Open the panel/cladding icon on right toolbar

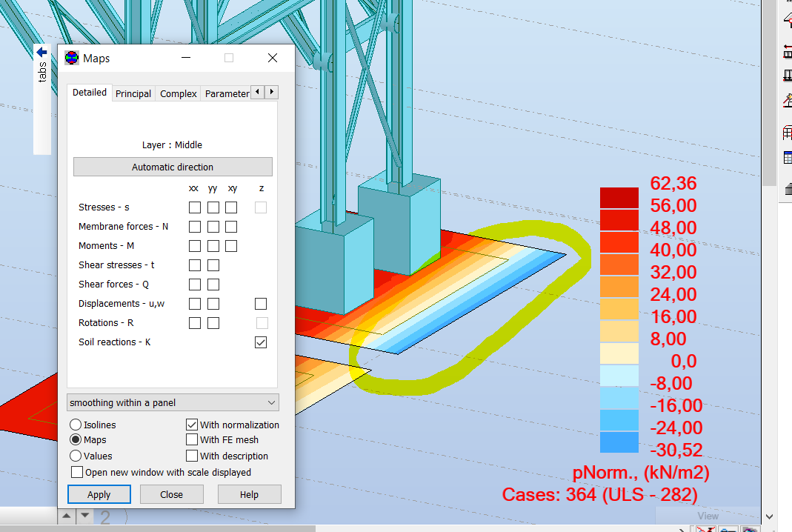tap(787, 133)
